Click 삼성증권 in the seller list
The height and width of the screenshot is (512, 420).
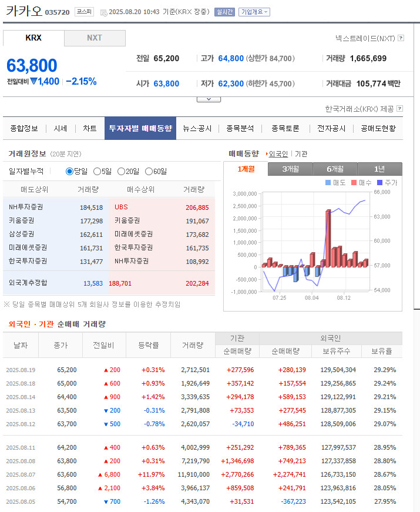(22, 234)
